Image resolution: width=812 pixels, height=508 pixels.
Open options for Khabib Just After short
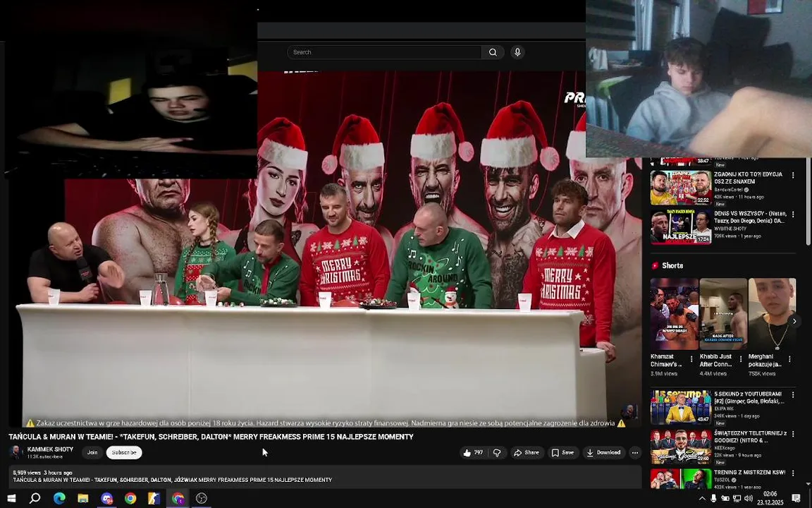click(741, 358)
